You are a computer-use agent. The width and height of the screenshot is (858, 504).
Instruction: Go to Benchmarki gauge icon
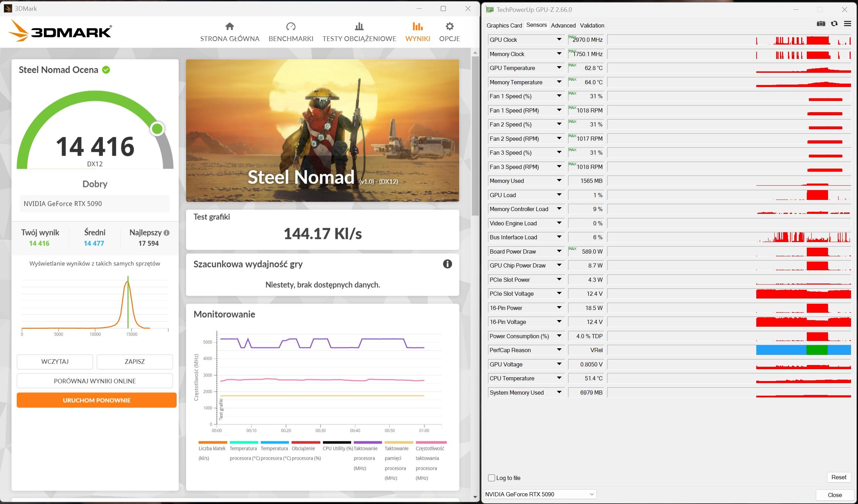[x=291, y=26]
